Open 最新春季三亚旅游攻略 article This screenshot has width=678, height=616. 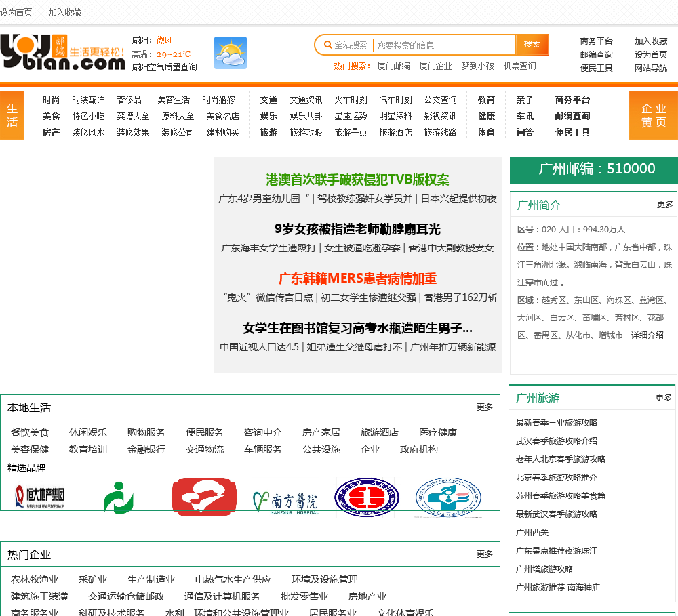[556, 422]
